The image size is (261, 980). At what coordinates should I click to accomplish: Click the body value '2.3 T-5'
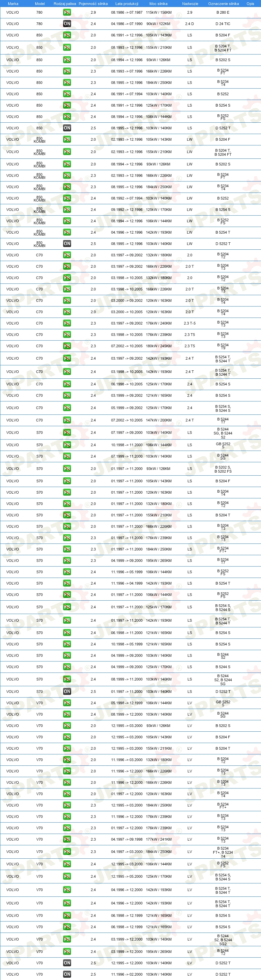coord(190,323)
